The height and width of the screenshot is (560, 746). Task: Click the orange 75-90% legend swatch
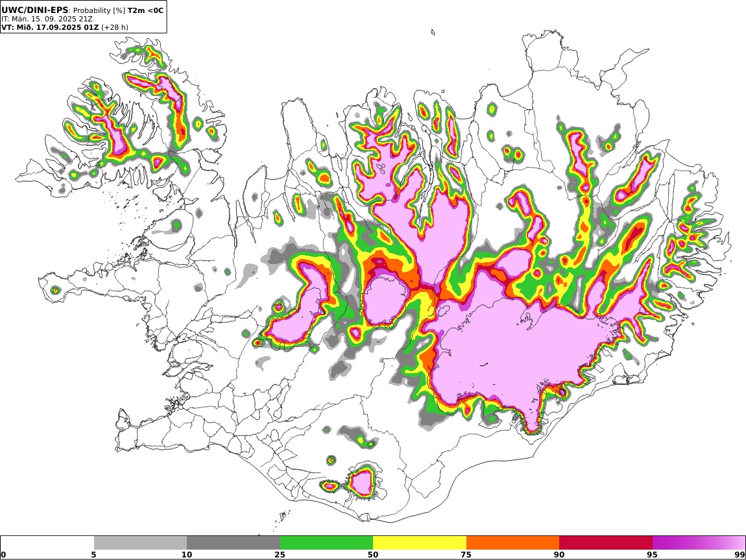[512, 542]
